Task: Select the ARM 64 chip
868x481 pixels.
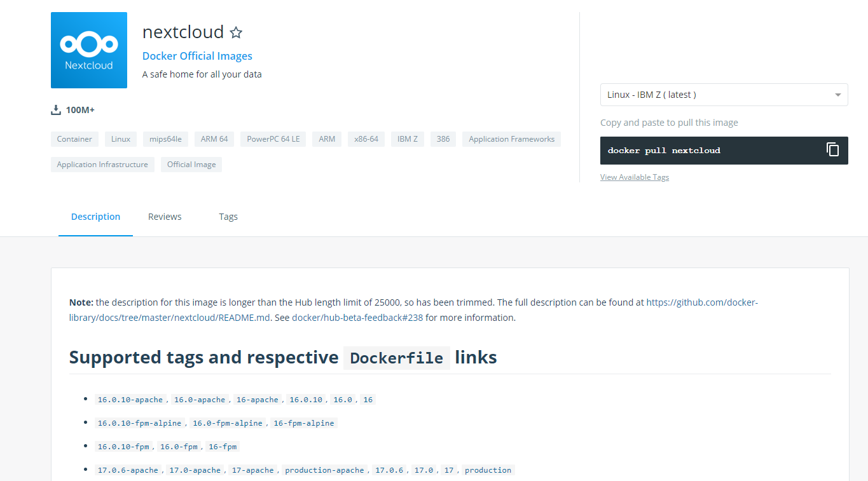Action: coord(214,139)
